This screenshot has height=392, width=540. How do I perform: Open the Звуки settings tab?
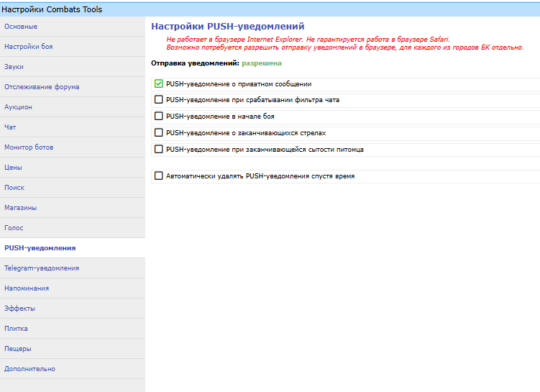14,67
